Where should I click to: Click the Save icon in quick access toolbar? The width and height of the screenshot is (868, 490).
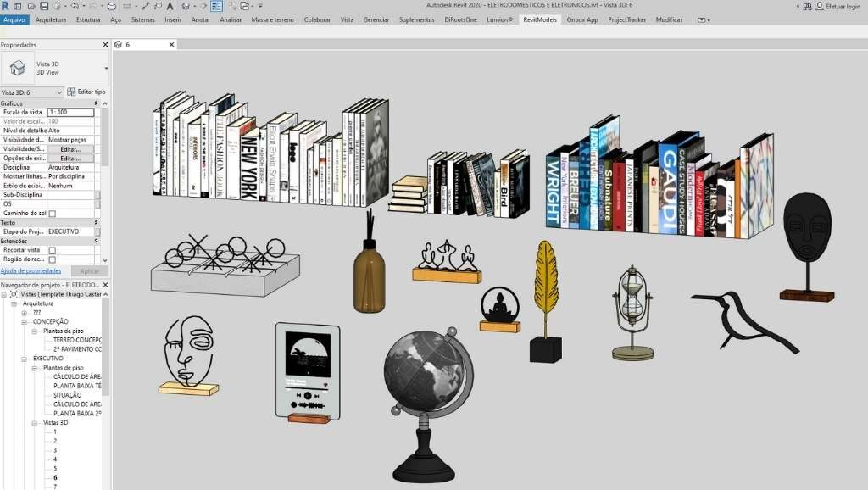pyautogui.click(x=44, y=6)
